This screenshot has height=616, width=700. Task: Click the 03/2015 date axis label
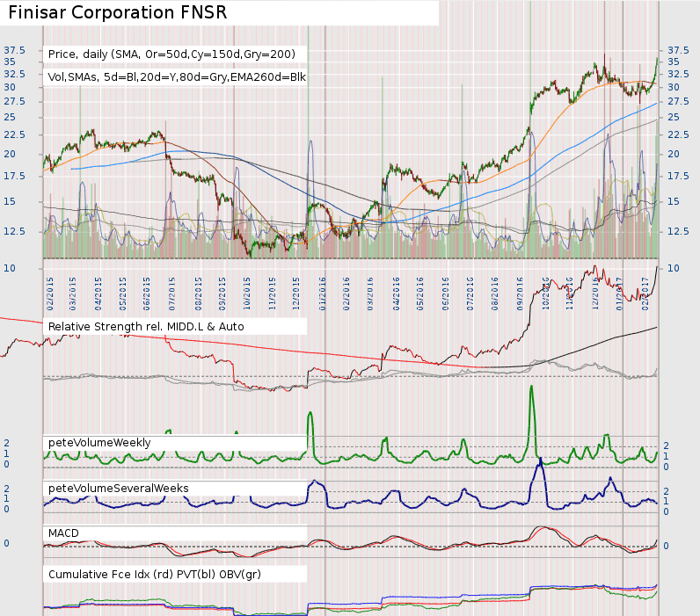click(x=73, y=294)
